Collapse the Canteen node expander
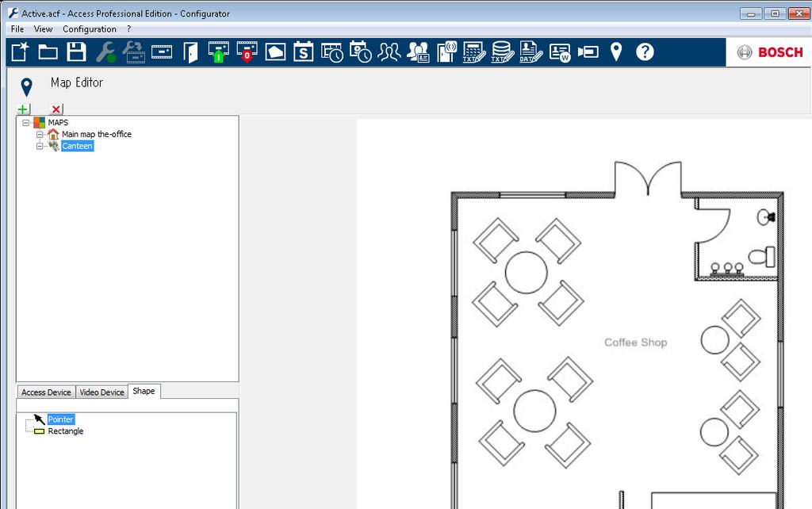The width and height of the screenshot is (812, 509). point(40,147)
